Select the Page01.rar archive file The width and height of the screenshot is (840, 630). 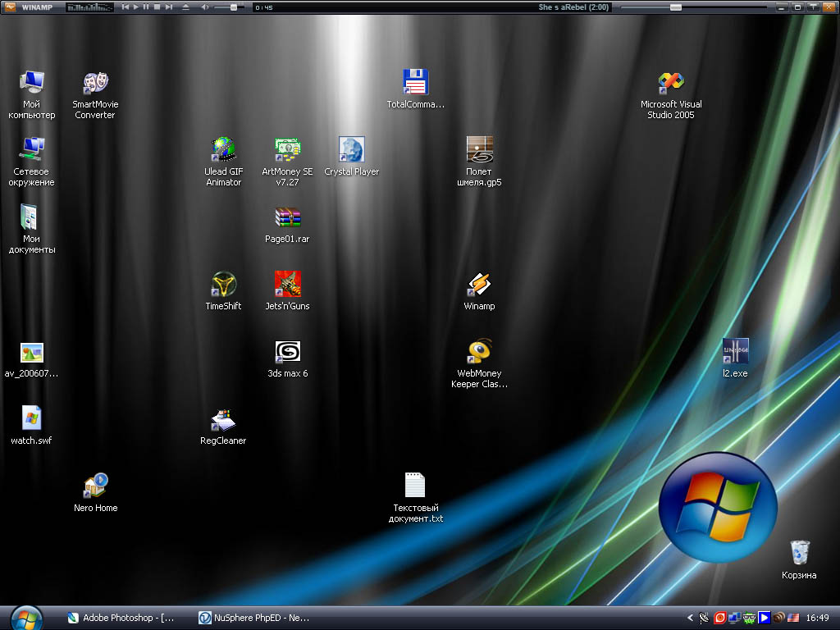point(287,217)
